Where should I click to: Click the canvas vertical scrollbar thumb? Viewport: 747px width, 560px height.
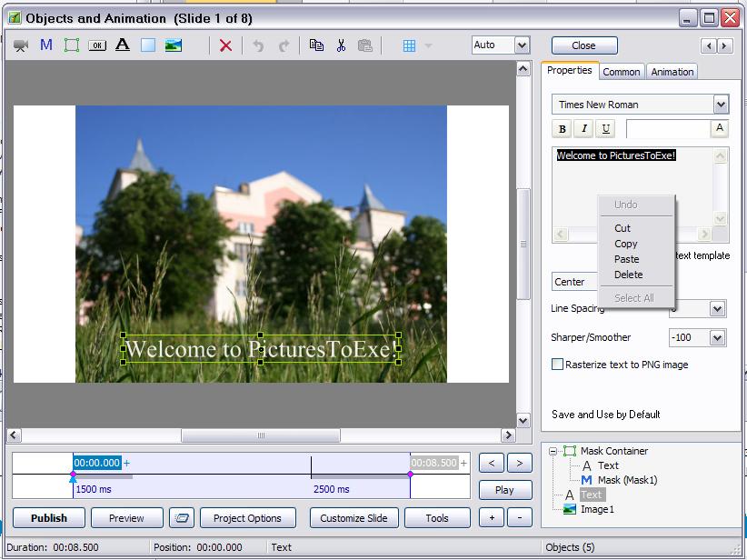(523, 244)
